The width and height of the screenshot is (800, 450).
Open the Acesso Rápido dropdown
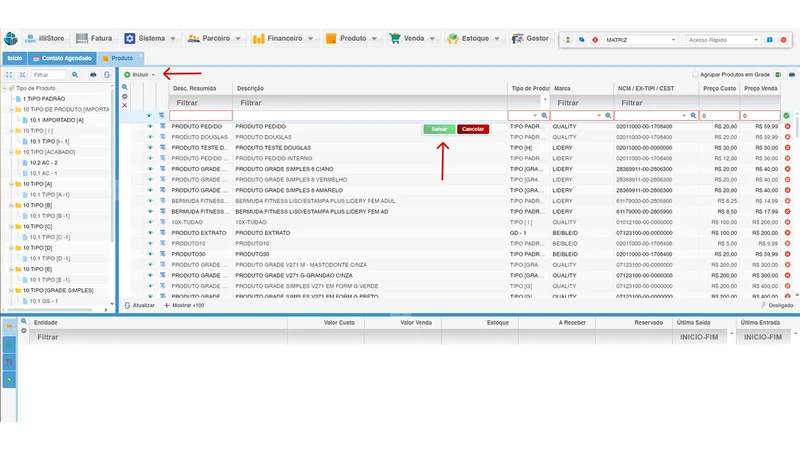pyautogui.click(x=723, y=40)
